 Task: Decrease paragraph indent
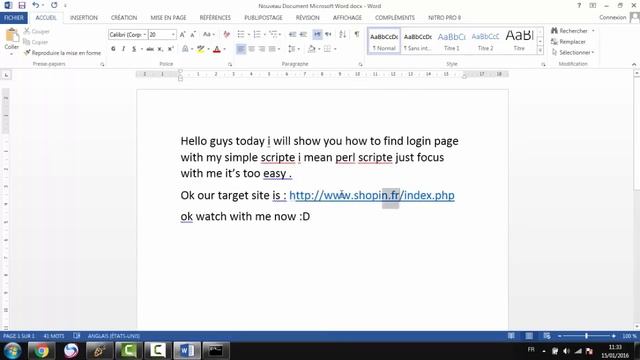coord(292,35)
